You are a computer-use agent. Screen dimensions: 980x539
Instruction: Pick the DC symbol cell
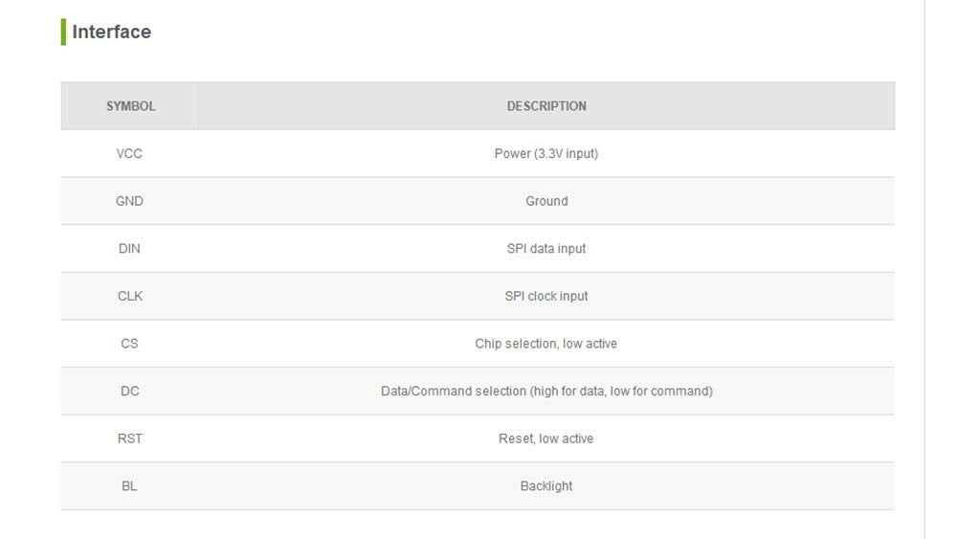pos(130,391)
